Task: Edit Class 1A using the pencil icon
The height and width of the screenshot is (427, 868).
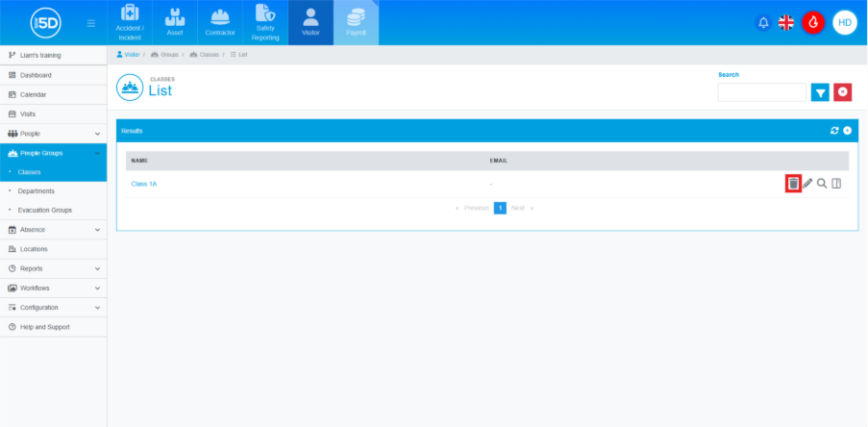Action: coord(807,183)
